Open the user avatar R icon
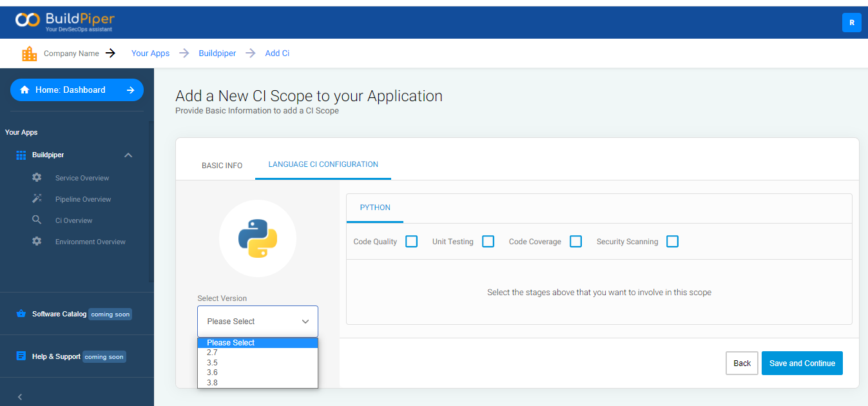 tap(851, 23)
